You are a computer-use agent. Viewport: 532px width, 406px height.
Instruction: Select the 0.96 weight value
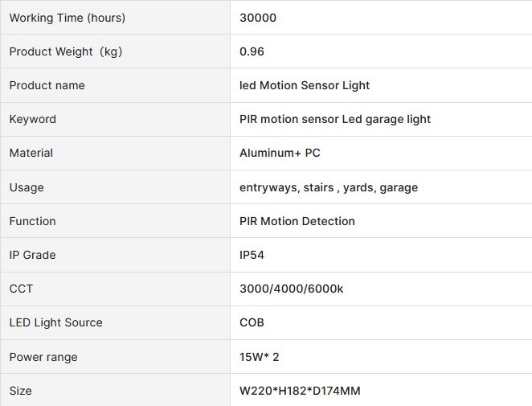pos(252,51)
